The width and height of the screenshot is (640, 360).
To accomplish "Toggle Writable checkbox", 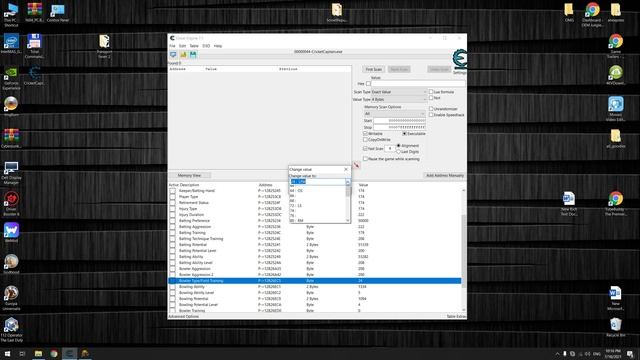I will click(x=365, y=133).
